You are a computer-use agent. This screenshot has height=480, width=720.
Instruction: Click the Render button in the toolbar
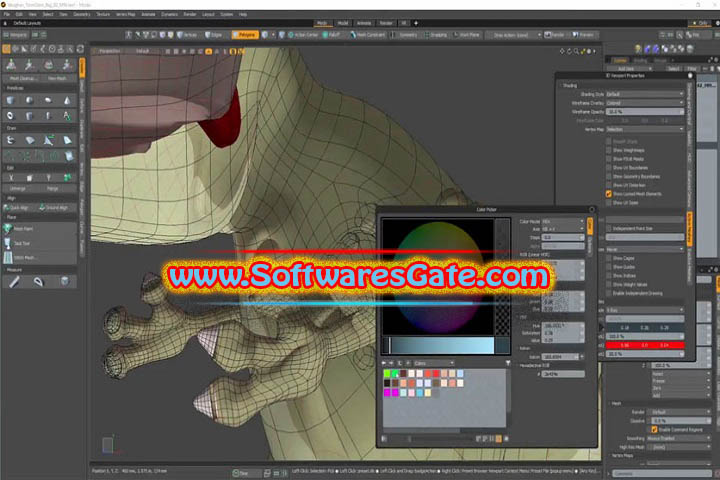555,35
